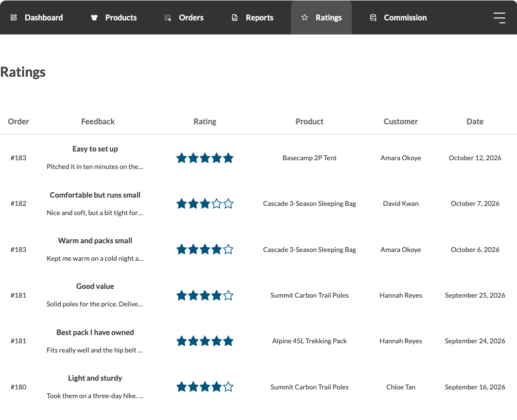Open the Reports tab
Viewport: 517px width, 420px height.
(x=253, y=17)
